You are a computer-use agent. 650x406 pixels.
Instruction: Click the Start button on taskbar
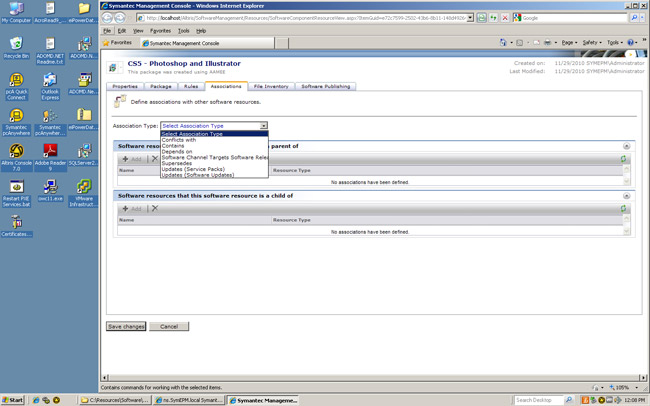tap(12, 400)
